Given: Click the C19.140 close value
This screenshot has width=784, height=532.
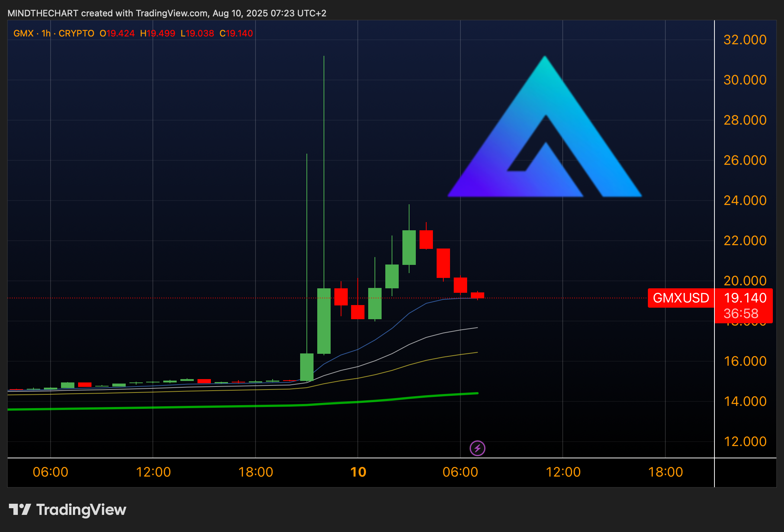Looking at the screenshot, I should click(x=236, y=33).
